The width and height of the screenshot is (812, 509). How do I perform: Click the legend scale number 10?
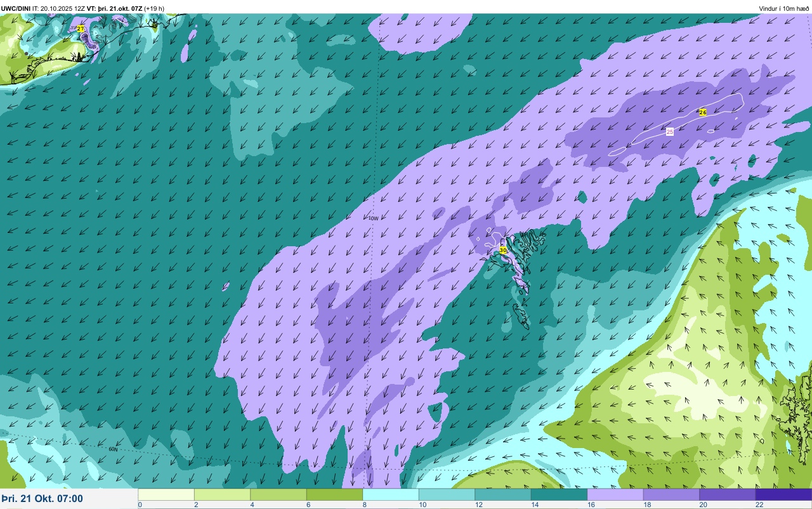[x=422, y=505]
